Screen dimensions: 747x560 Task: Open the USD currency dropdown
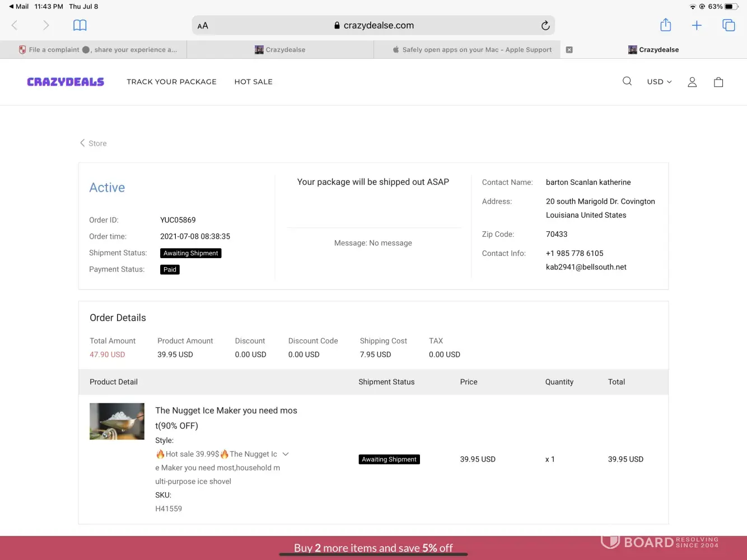click(659, 82)
